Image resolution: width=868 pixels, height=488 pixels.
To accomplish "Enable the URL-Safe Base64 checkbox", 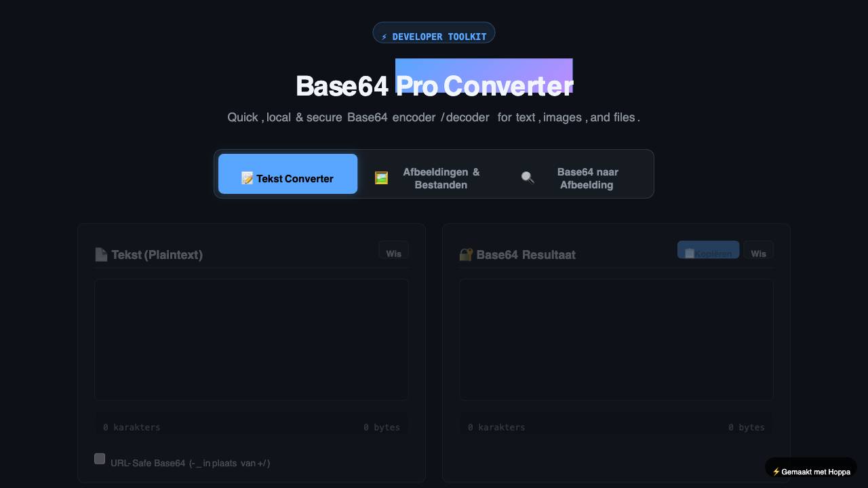I will tap(100, 459).
